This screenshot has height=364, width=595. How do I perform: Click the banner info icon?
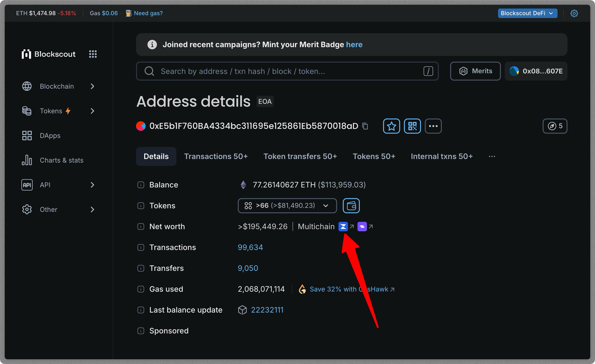point(152,45)
